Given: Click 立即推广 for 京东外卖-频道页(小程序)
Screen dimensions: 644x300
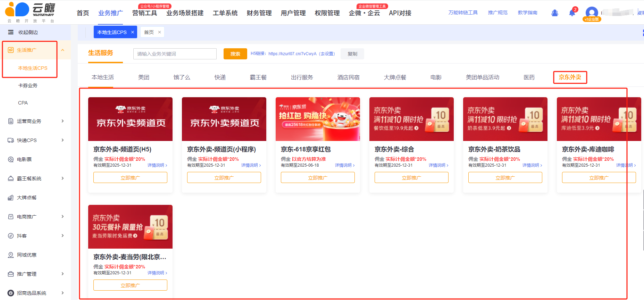Looking at the screenshot, I should [x=224, y=177].
